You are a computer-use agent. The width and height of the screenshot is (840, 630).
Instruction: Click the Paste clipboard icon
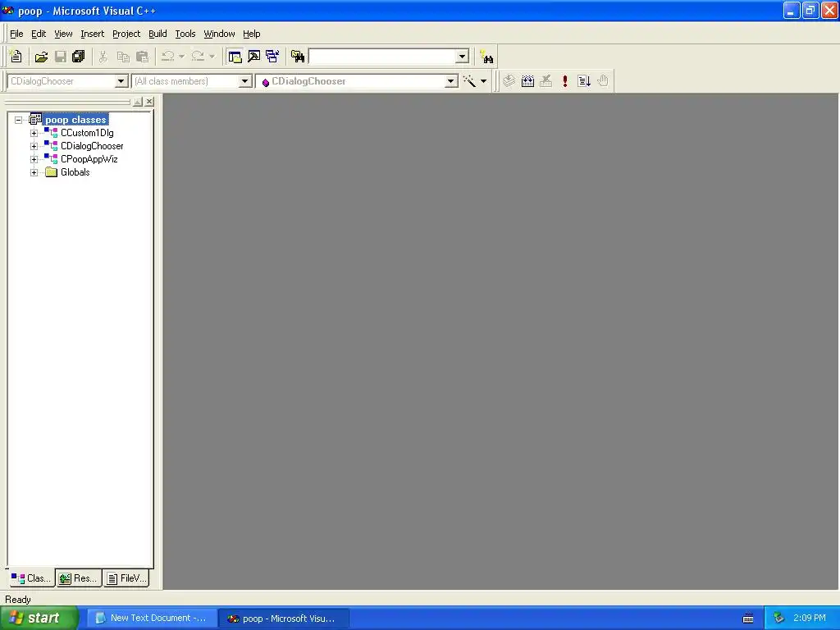pyautogui.click(x=142, y=57)
